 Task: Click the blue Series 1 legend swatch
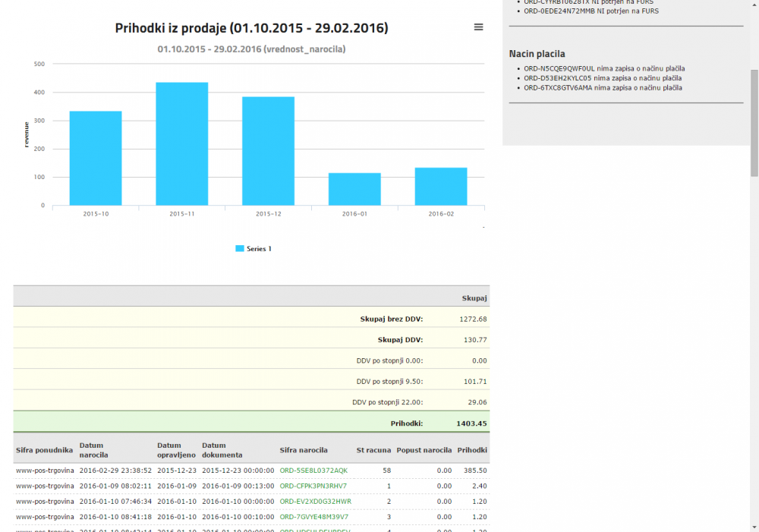240,249
